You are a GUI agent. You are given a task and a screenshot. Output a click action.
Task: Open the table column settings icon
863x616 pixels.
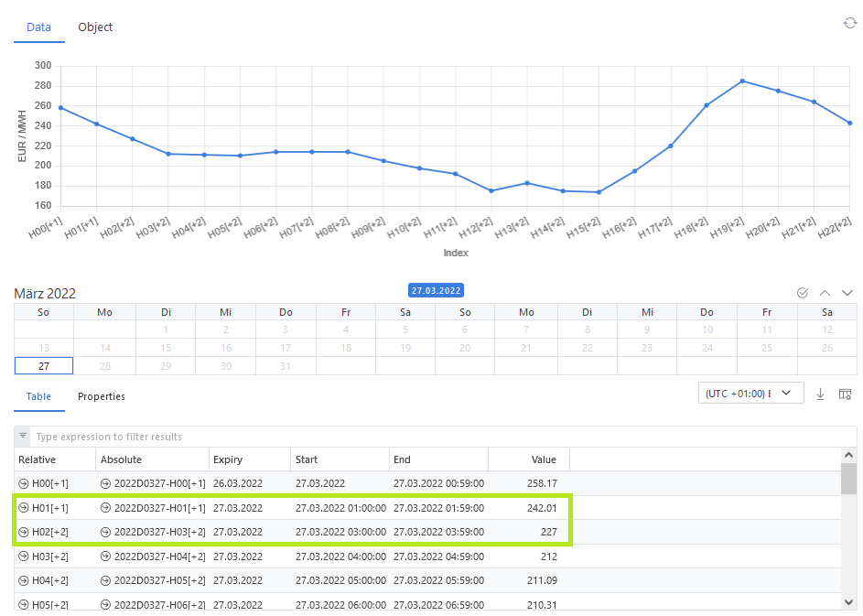[x=845, y=394]
